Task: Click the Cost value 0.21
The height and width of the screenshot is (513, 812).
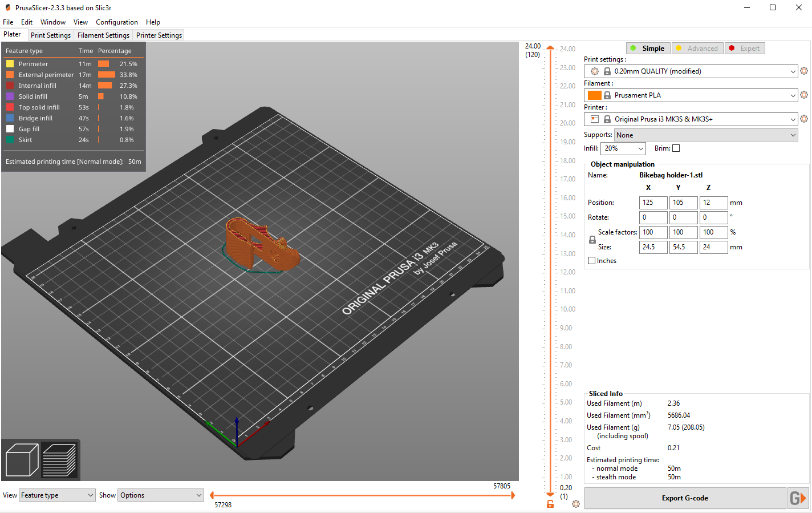Action: pos(673,448)
